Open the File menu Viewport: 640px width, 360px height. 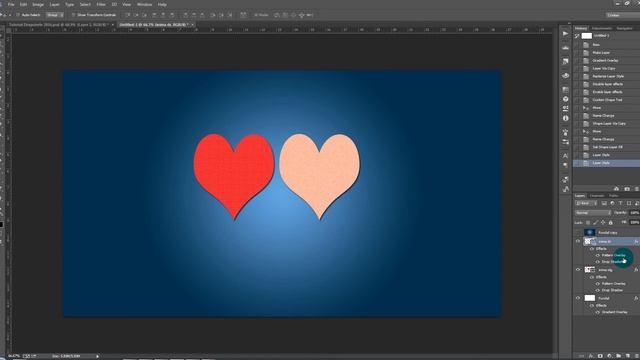point(11,4)
